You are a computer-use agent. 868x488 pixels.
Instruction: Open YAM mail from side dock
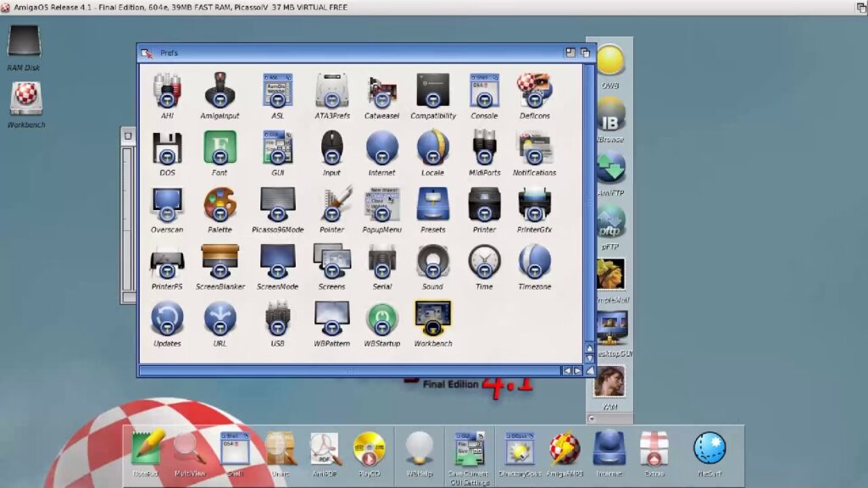609,384
